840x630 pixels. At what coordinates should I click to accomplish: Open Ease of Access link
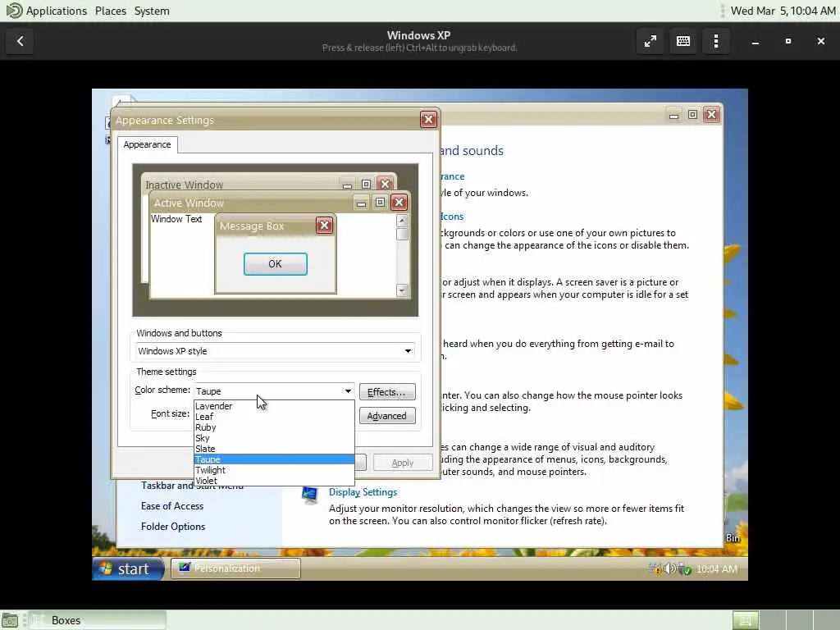172,506
